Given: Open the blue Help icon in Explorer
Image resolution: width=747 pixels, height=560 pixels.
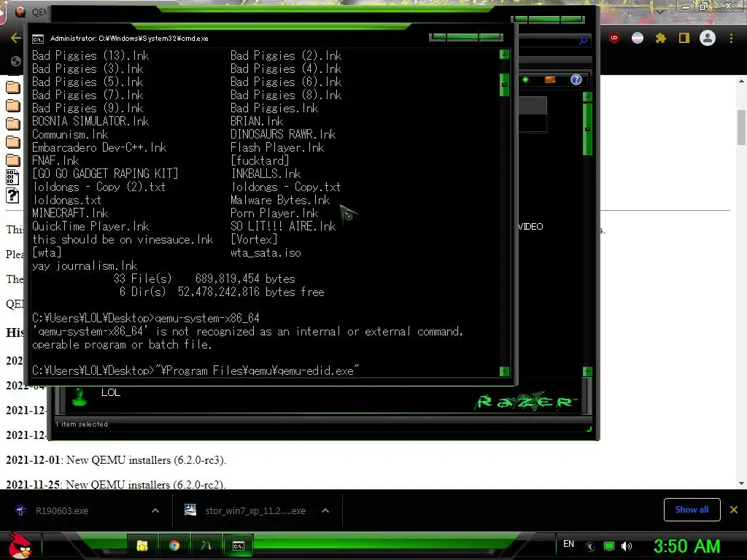Looking at the screenshot, I should click(576, 79).
